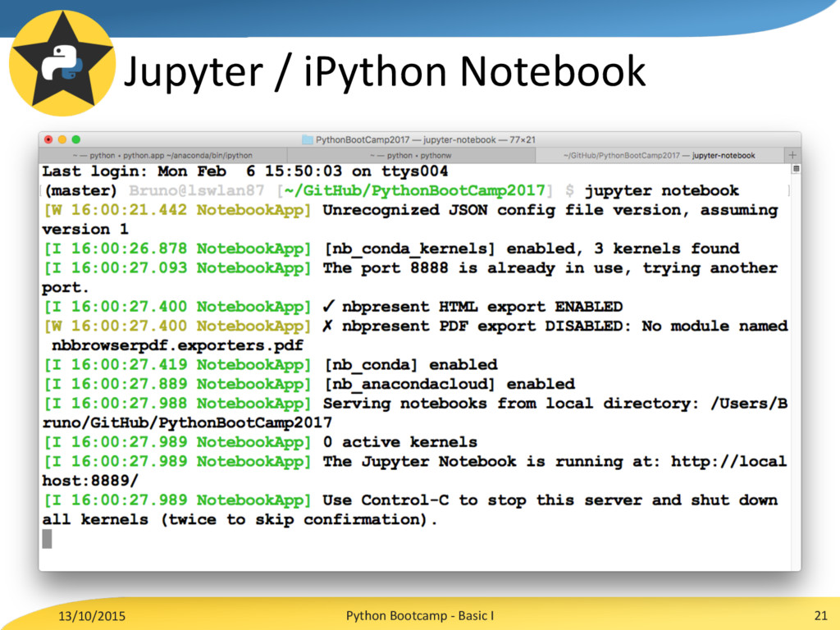Click slide number 21 in footer
Image resolution: width=840 pixels, height=630 pixels.
coord(820,615)
